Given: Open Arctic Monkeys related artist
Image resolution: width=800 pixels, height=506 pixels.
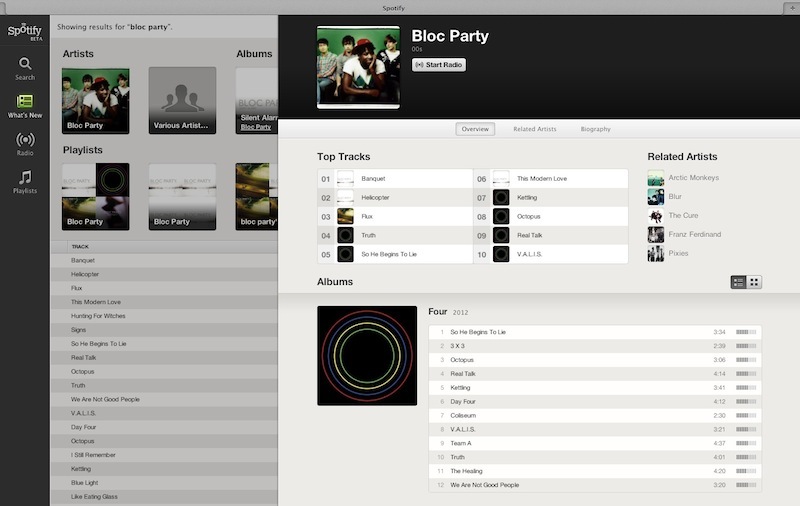Looking at the screenshot, I should [x=693, y=178].
